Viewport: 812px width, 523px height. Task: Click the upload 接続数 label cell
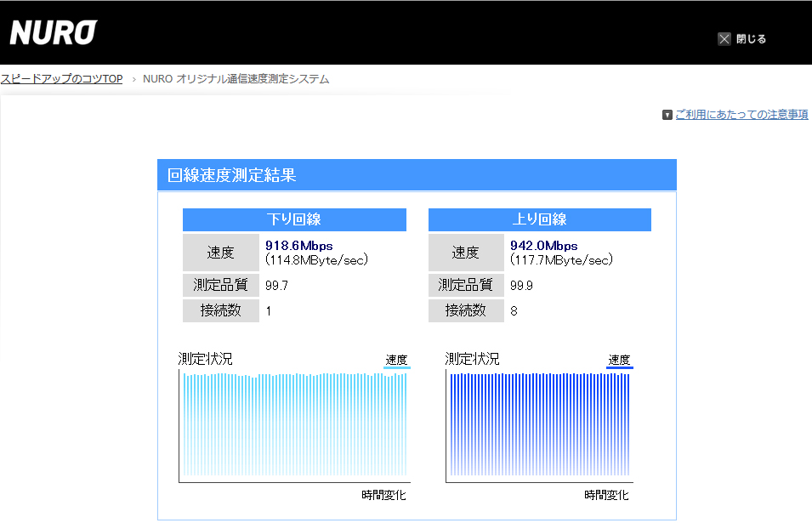465,311
